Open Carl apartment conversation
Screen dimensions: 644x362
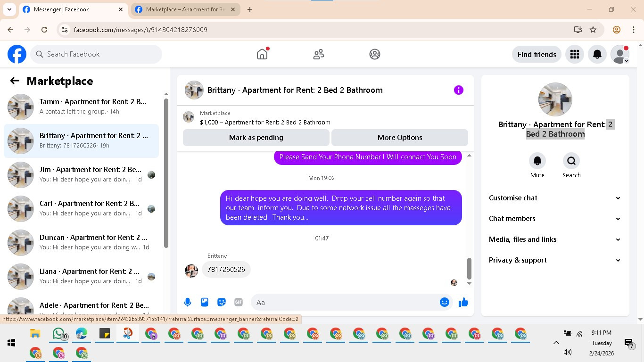82,208
